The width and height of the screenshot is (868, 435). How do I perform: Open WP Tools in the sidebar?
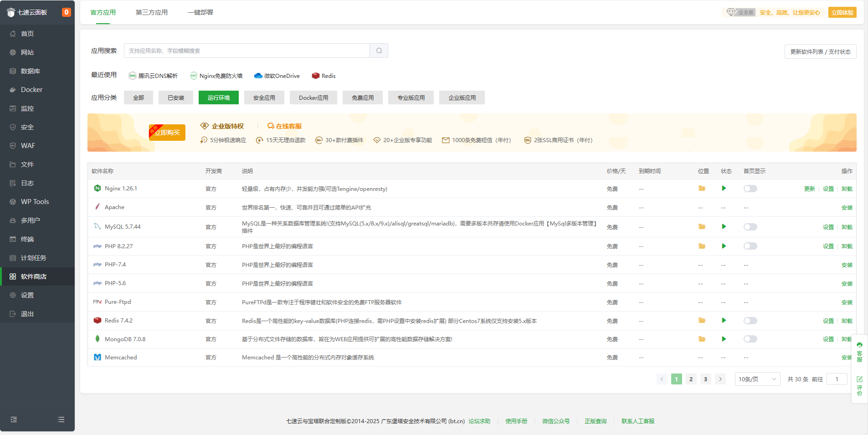(37, 202)
